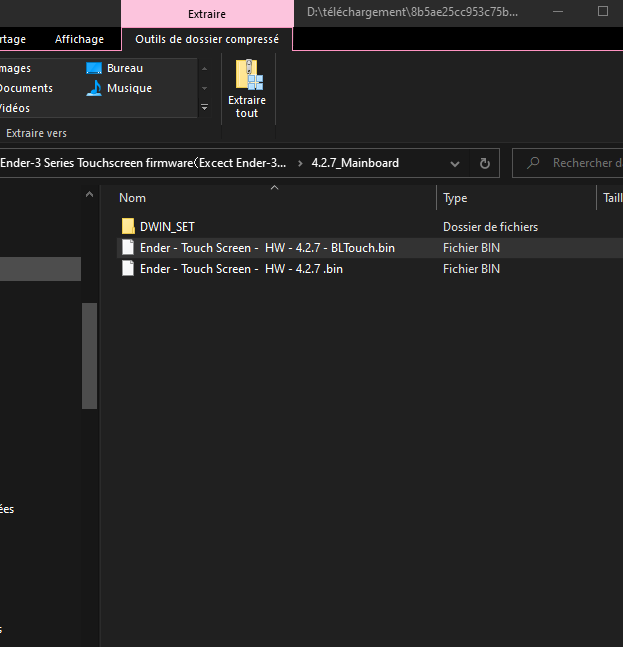Click the Extraire tout zip icon

click(x=249, y=75)
